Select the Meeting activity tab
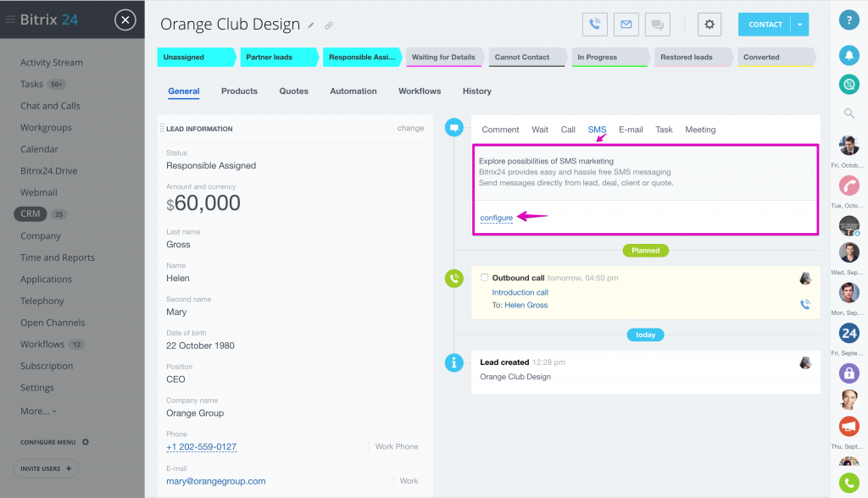 pos(700,130)
